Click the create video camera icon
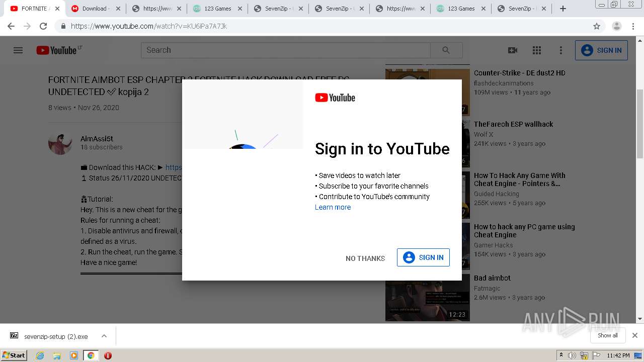This screenshot has width=644, height=362. (x=513, y=50)
